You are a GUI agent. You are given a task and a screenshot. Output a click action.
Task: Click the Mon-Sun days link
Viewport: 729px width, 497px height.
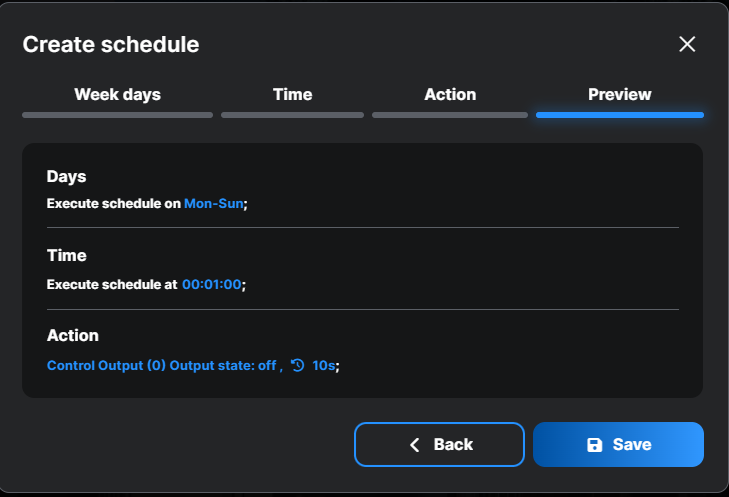tap(213, 203)
